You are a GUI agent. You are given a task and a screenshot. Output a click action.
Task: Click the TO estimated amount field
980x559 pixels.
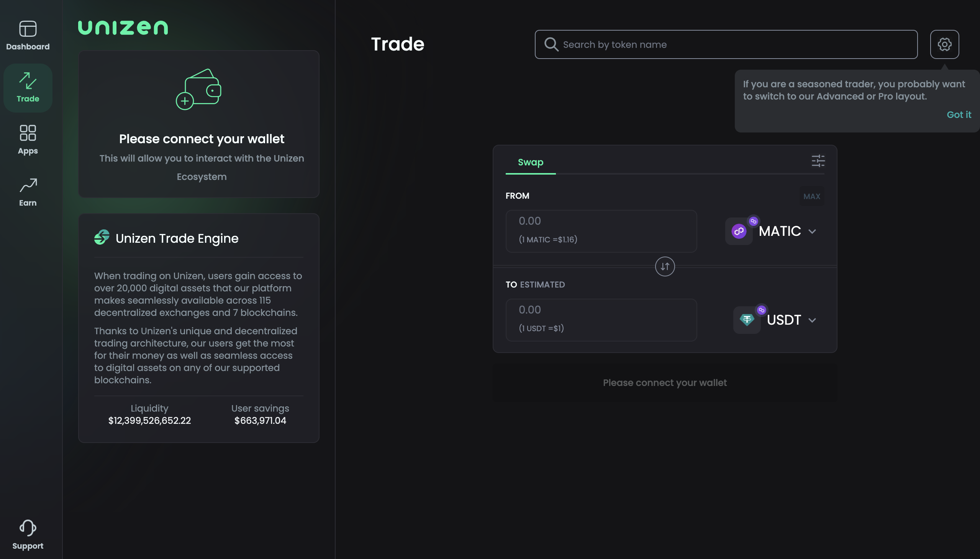601,320
